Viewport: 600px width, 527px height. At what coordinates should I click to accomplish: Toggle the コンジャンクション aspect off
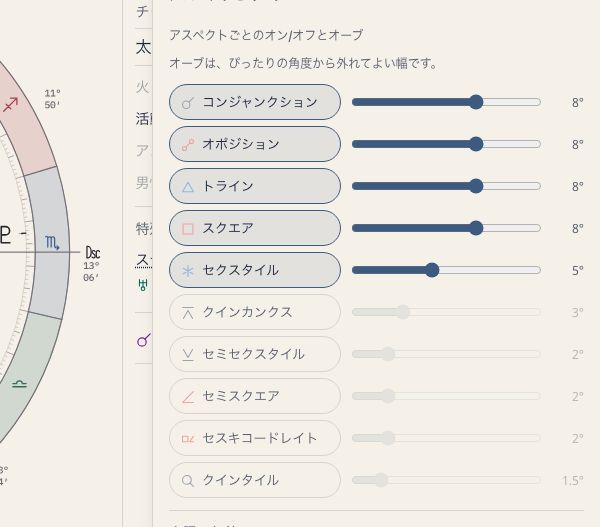255,102
